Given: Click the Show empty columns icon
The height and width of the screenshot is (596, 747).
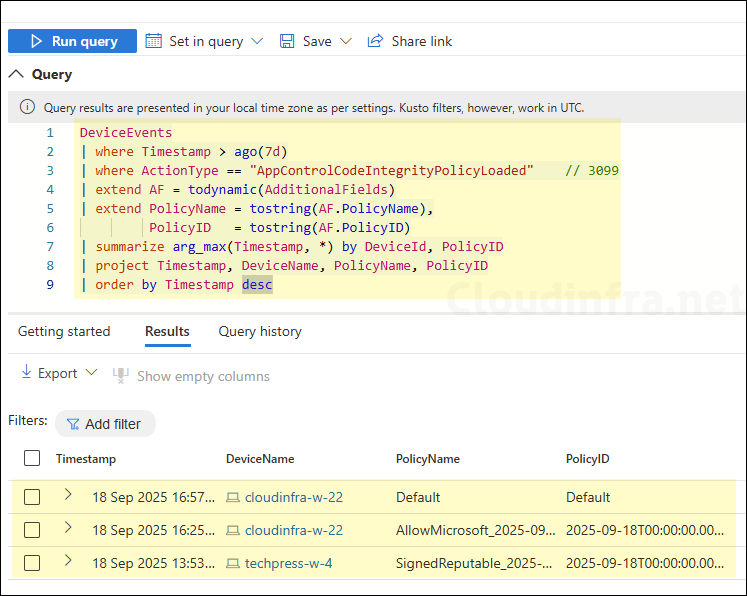Looking at the screenshot, I should pyautogui.click(x=121, y=376).
